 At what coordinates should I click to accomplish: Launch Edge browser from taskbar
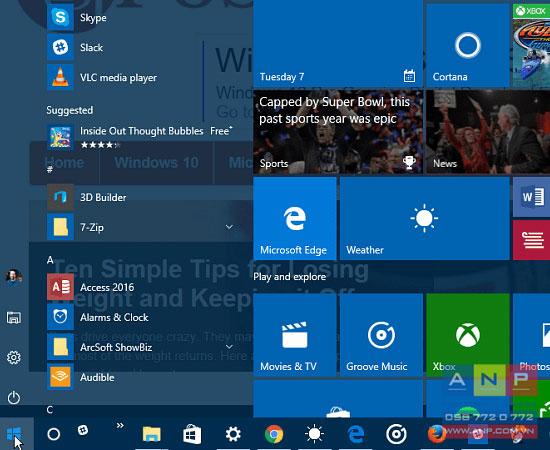pos(356,434)
